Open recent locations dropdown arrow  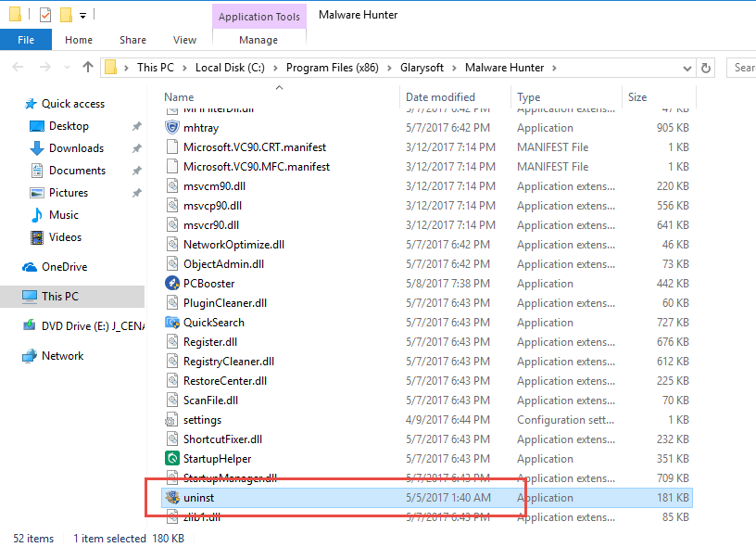pyautogui.click(x=67, y=67)
